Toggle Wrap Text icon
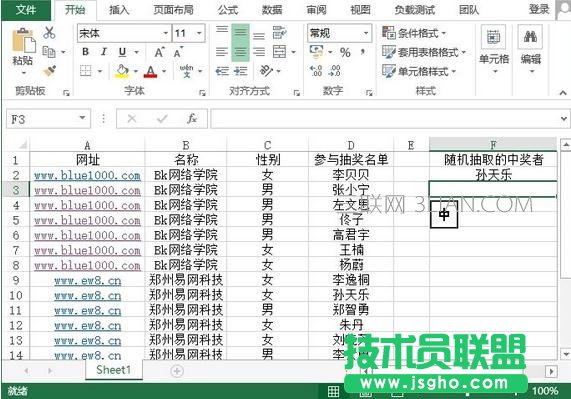571x399 pixels. click(280, 33)
